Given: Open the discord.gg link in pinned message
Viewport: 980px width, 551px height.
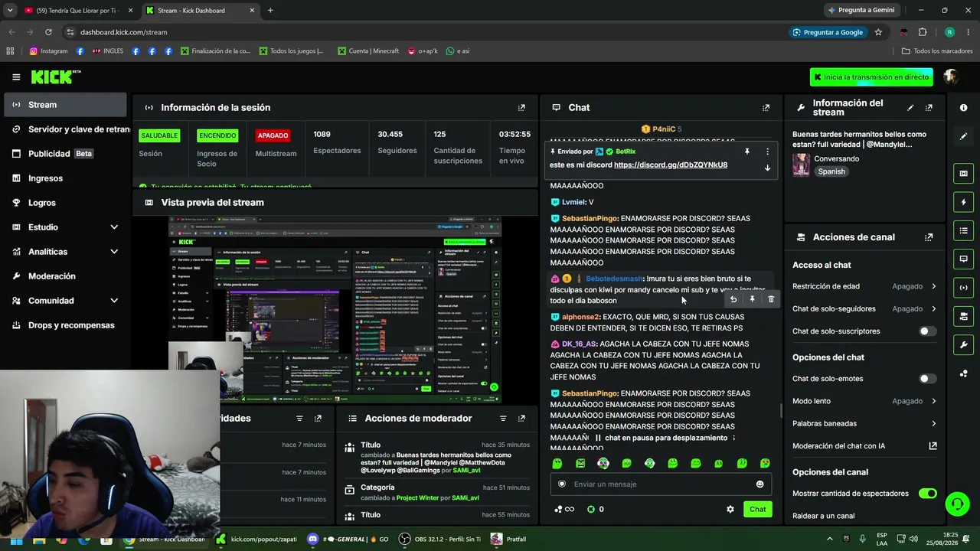Looking at the screenshot, I should [671, 165].
